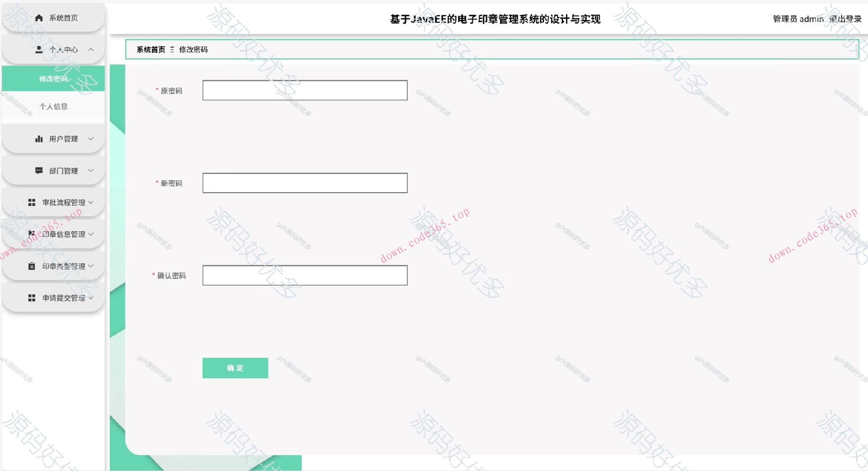Screen dimensions: 868x471
Task: Select the 修改密码 menu item
Action: [x=53, y=78]
